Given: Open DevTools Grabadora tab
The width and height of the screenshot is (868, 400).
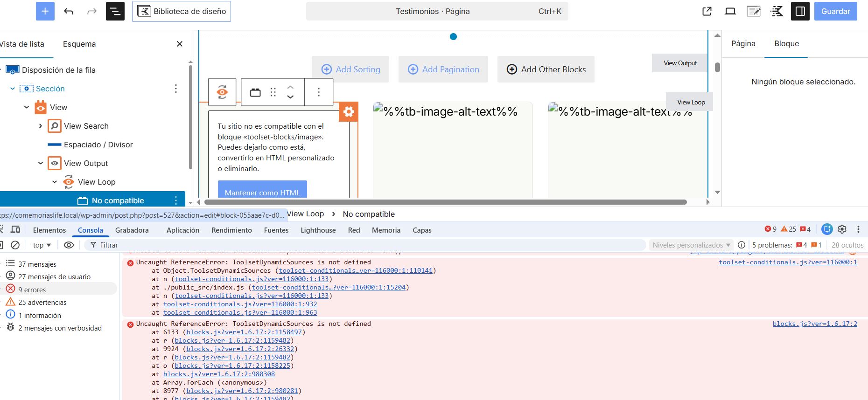Looking at the screenshot, I should click(132, 230).
